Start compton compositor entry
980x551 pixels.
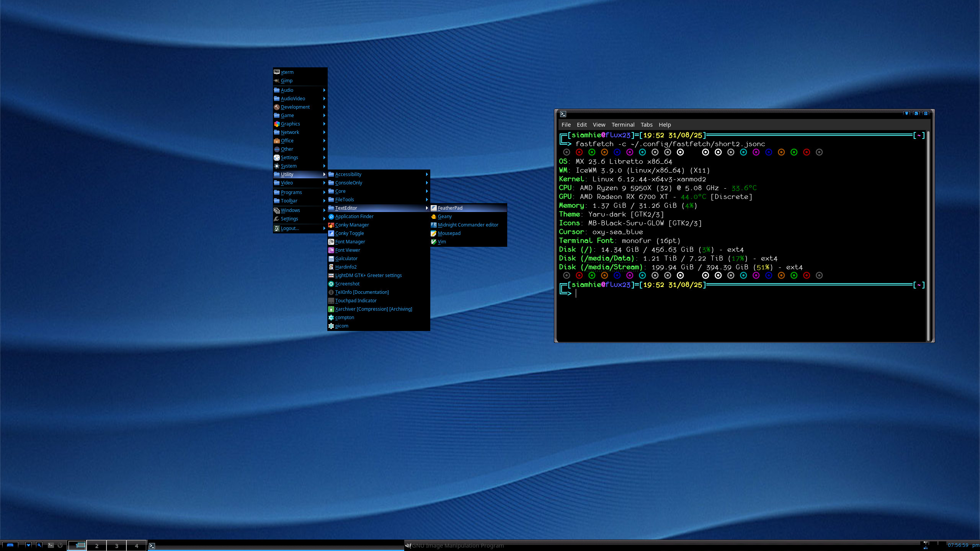pos(379,318)
